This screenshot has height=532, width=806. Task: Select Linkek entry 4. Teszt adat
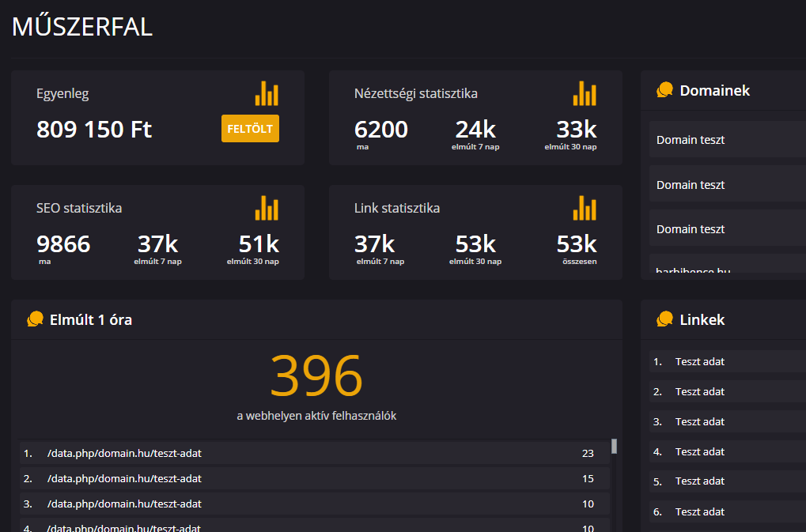coord(728,451)
